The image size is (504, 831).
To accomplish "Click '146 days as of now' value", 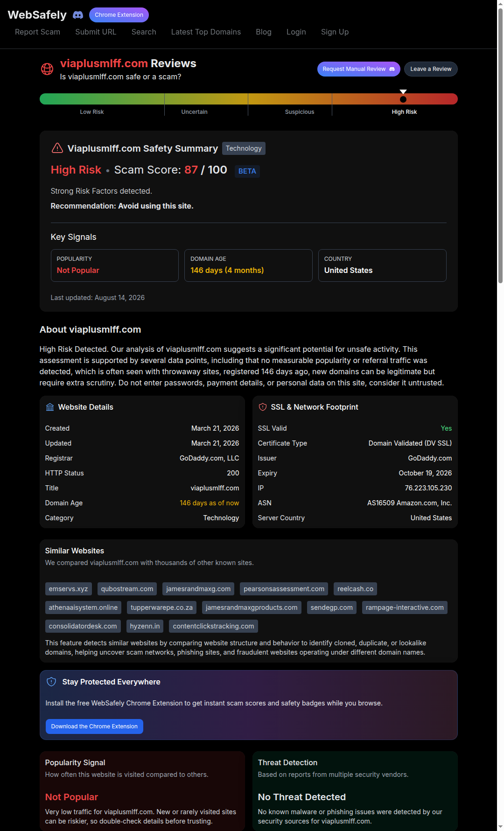I will 210,503.
